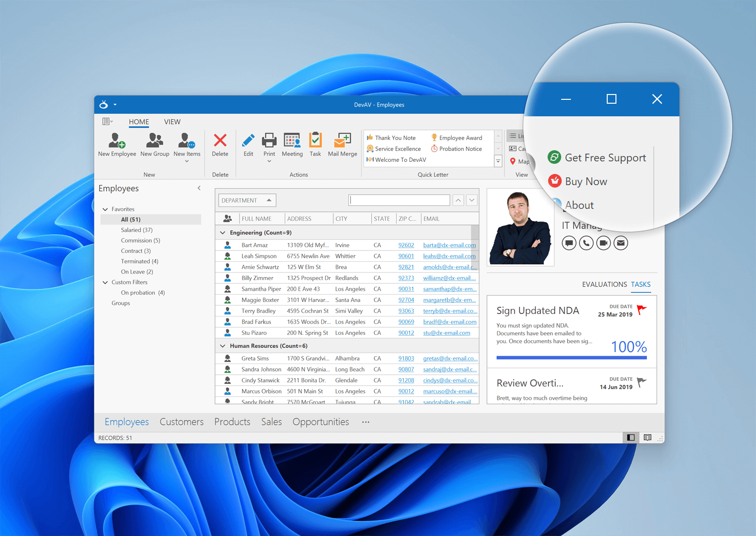Click the Sign Updated NDA progress bar
The image size is (756, 536).
571,357
